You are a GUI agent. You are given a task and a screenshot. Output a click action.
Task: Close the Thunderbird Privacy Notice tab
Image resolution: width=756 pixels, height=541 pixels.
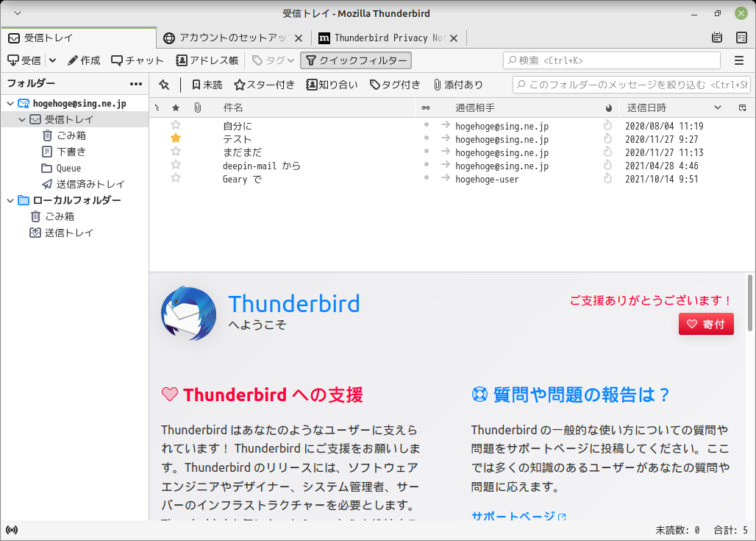[454, 38]
